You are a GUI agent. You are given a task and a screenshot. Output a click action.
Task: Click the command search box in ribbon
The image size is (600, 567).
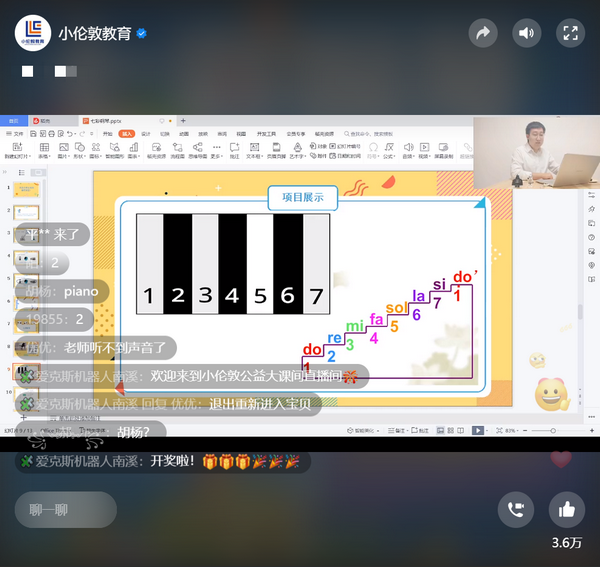pyautogui.click(x=368, y=134)
